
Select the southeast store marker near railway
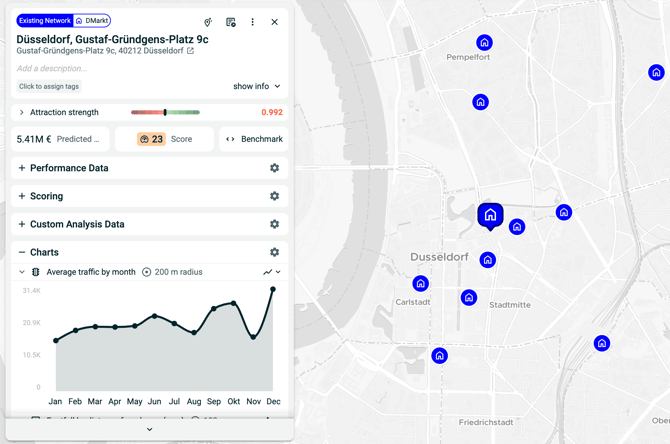602,343
